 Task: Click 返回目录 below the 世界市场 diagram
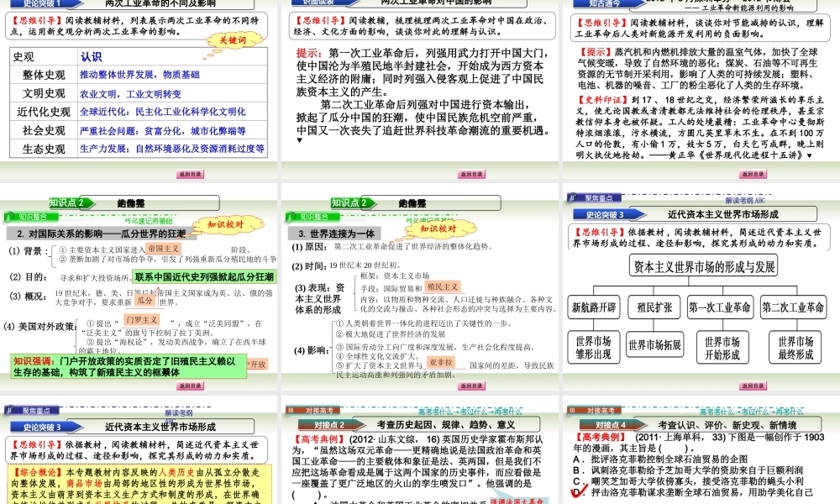click(x=753, y=386)
